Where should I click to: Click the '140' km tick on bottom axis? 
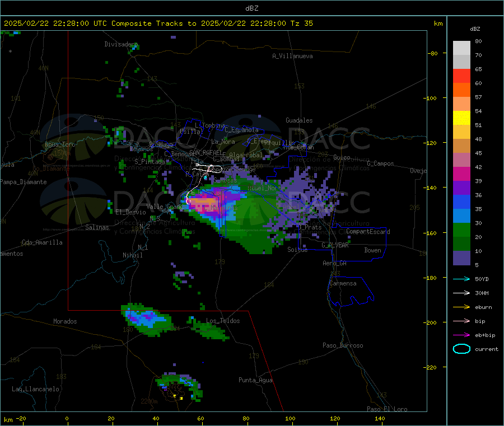point(380,418)
